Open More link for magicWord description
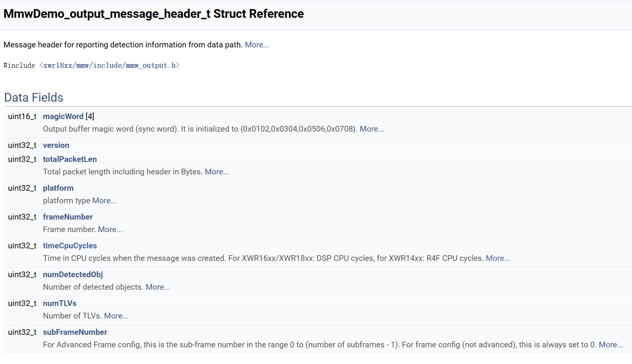The image size is (632, 364). (372, 129)
